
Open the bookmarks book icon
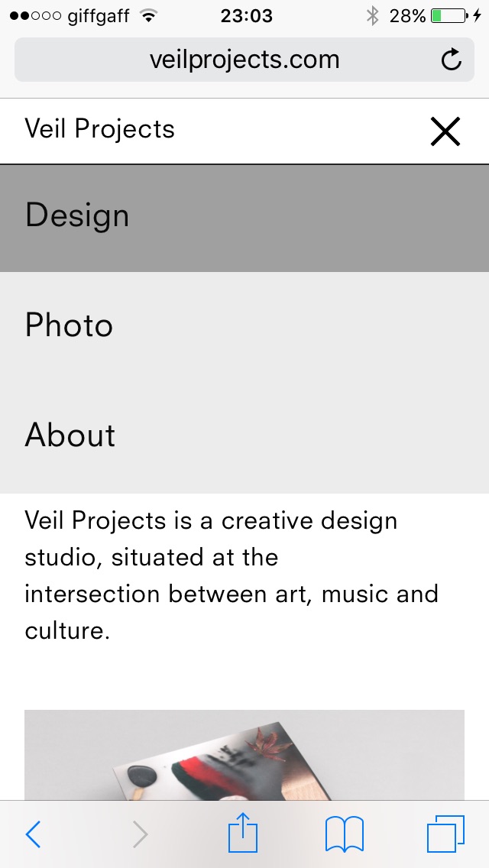pyautogui.click(x=345, y=834)
